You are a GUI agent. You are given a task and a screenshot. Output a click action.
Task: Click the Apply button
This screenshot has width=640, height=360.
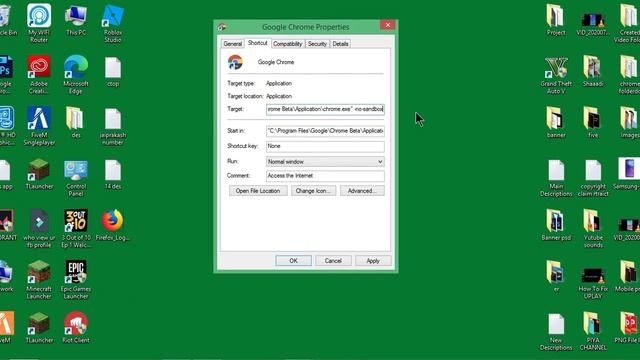tap(373, 260)
